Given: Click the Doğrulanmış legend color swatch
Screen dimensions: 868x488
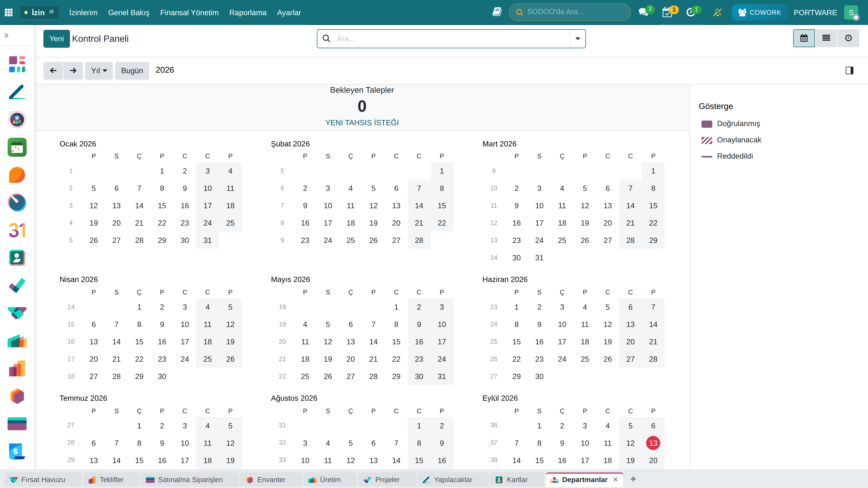Looking at the screenshot, I should coord(707,124).
